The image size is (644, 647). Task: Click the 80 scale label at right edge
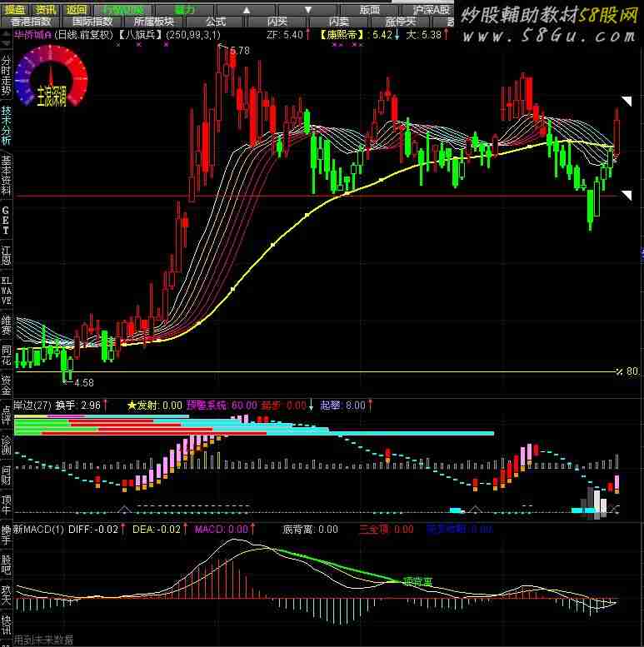[x=632, y=371]
